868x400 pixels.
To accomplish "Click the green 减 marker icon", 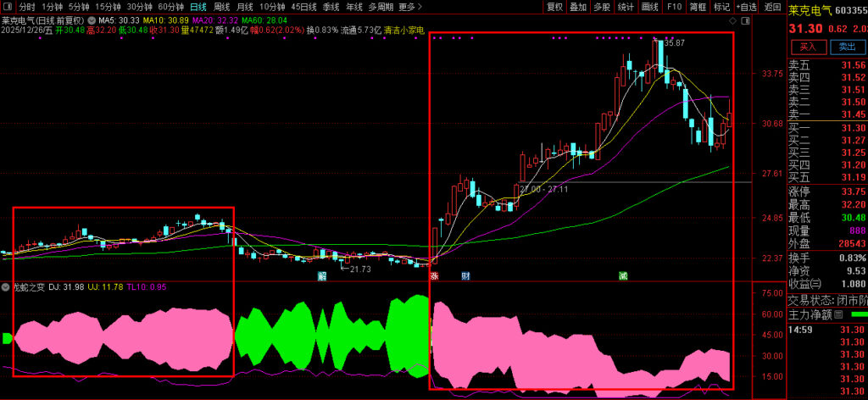I will 623,276.
